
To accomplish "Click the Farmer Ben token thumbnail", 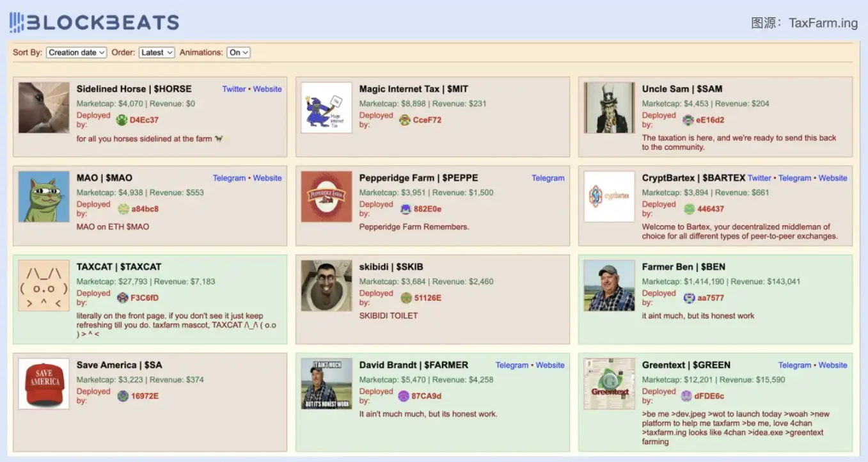I will 609,285.
